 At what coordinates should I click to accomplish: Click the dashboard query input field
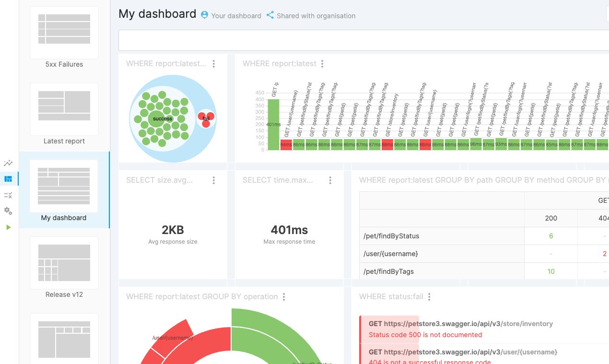click(363, 40)
